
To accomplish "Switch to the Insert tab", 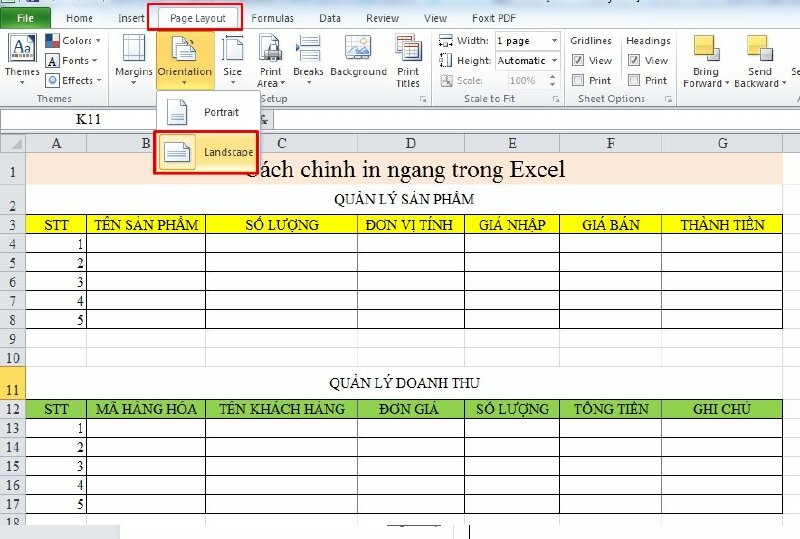I will (131, 18).
